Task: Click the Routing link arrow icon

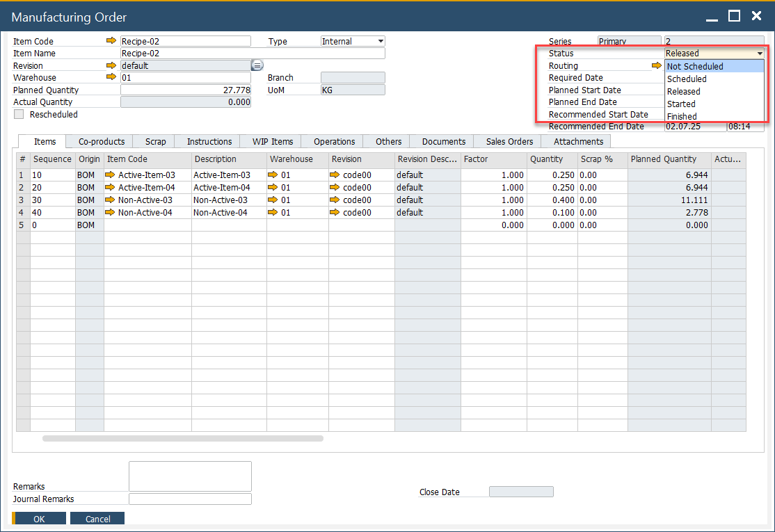Action: click(656, 65)
